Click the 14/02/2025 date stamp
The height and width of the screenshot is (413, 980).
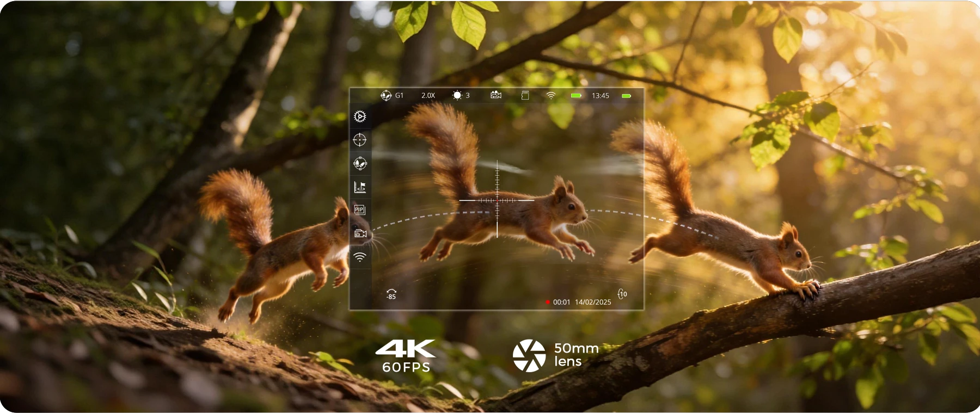coord(593,302)
